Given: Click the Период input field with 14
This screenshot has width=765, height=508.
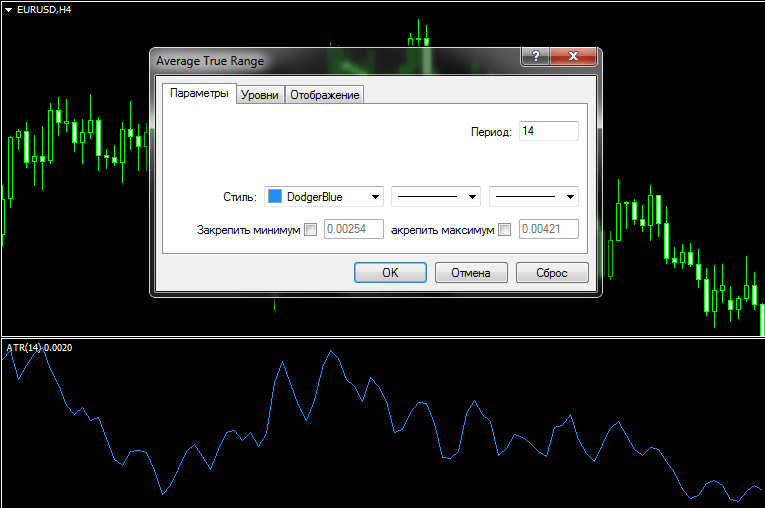Looking at the screenshot, I should (548, 131).
